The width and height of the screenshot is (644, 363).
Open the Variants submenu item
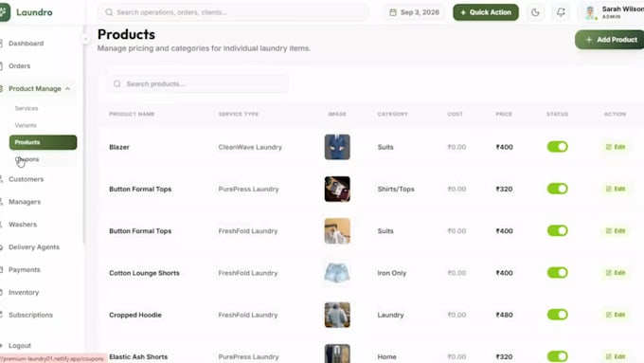(x=26, y=125)
